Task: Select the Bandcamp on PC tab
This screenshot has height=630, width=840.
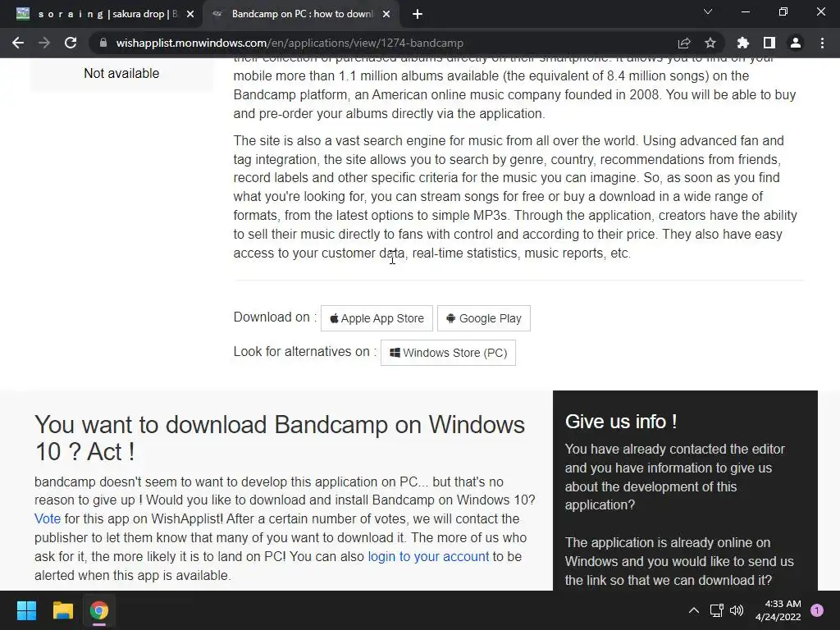Action: pyautogui.click(x=302, y=15)
